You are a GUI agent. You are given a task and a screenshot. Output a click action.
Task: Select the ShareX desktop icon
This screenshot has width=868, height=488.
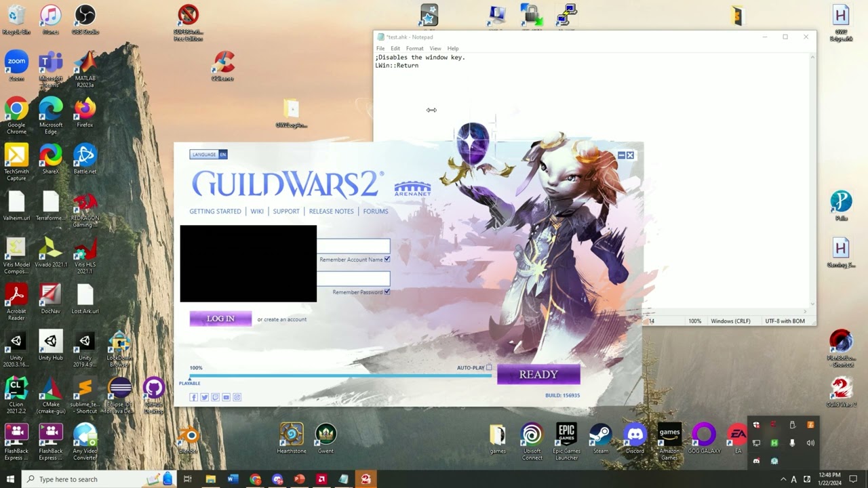tap(50, 160)
